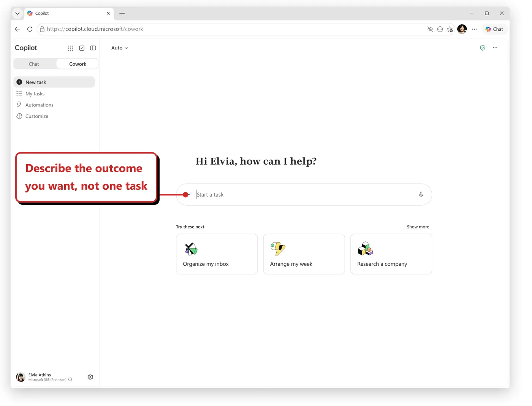The height and width of the screenshot is (406, 532).
Task: Open Customize in the sidebar
Action: [54, 116]
